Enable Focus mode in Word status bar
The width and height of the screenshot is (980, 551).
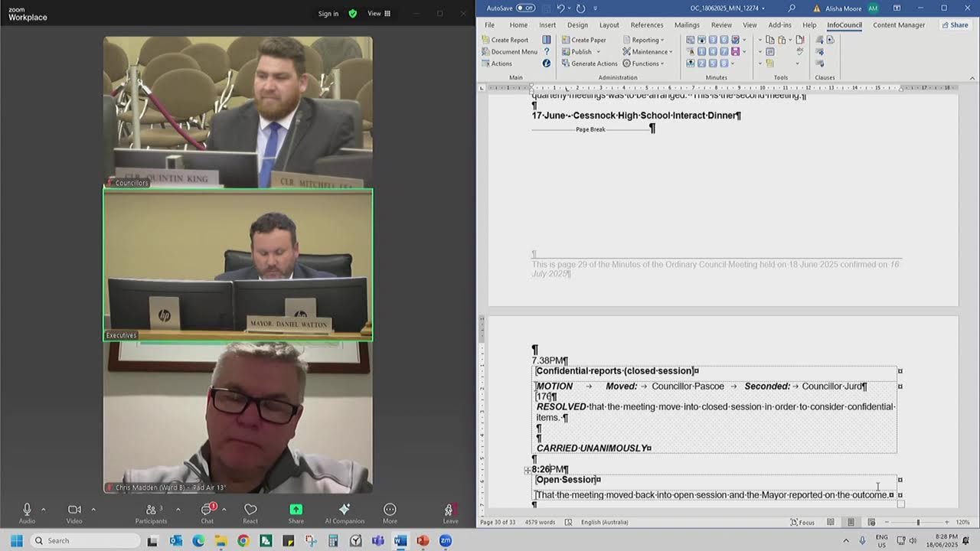802,522
